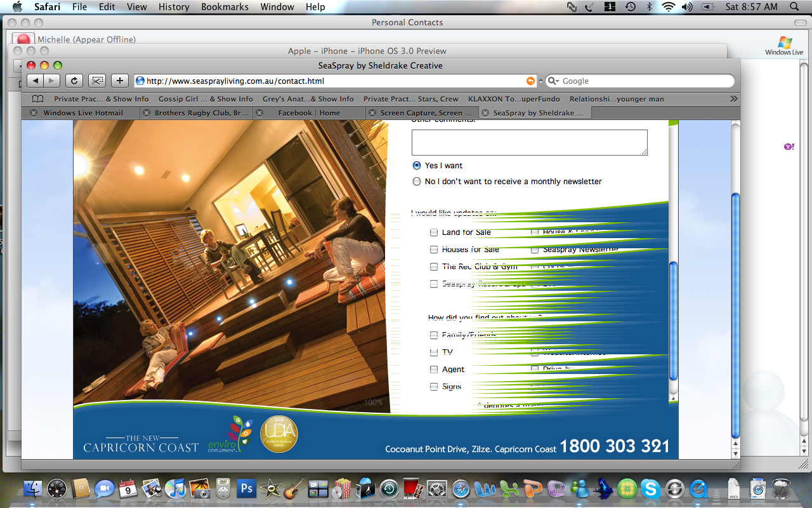The width and height of the screenshot is (812, 508).
Task: Open Finder from the Dock
Action: click(x=33, y=488)
